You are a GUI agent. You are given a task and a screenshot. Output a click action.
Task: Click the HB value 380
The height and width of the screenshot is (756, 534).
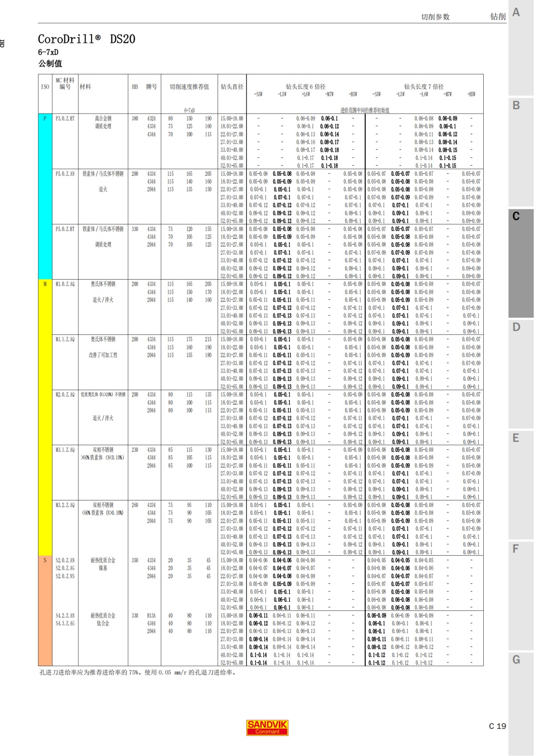pos(135,118)
